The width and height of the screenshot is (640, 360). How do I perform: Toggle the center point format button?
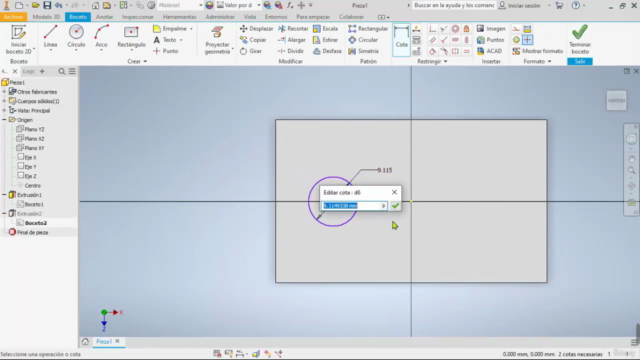[x=527, y=40]
